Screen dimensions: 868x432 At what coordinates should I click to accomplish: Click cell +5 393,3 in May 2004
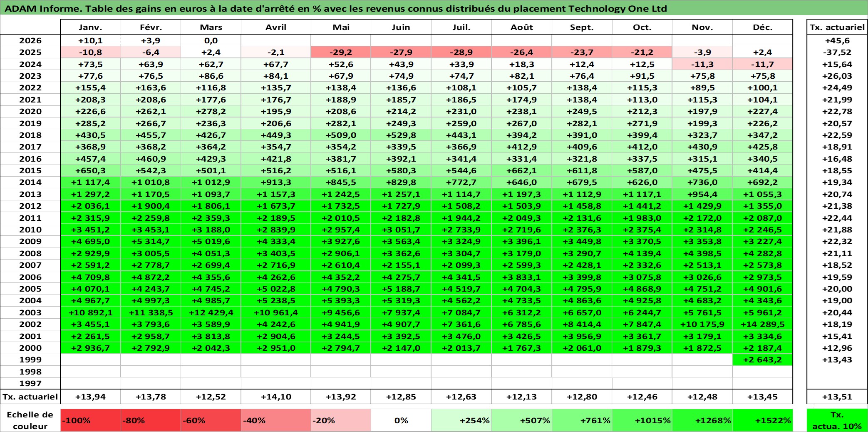341,300
